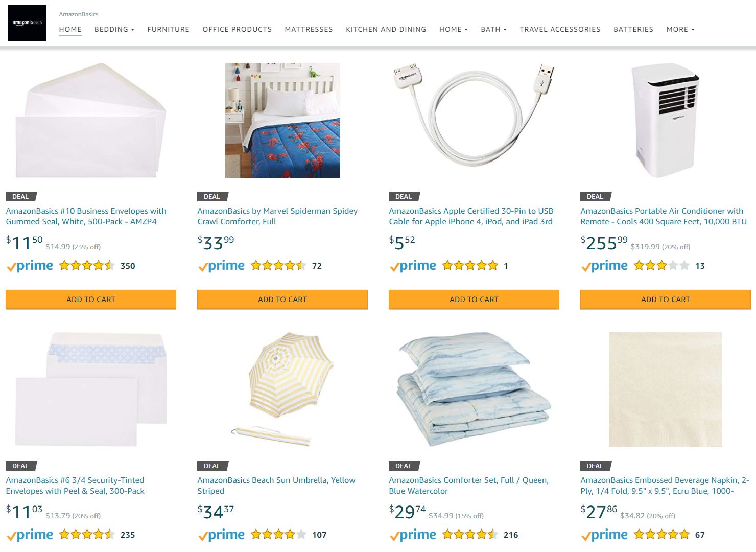This screenshot has width=756, height=552.
Task: Click the Spiderman comforter product image
Action: (x=282, y=121)
